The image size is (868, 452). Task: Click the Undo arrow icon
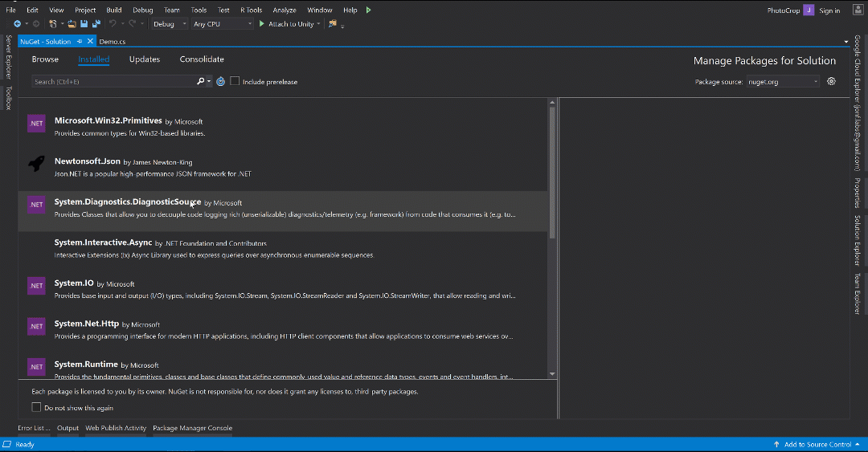(x=113, y=24)
